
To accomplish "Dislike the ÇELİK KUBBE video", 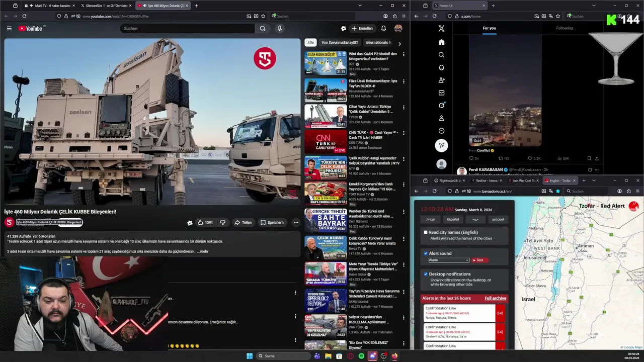I will tap(222, 222).
